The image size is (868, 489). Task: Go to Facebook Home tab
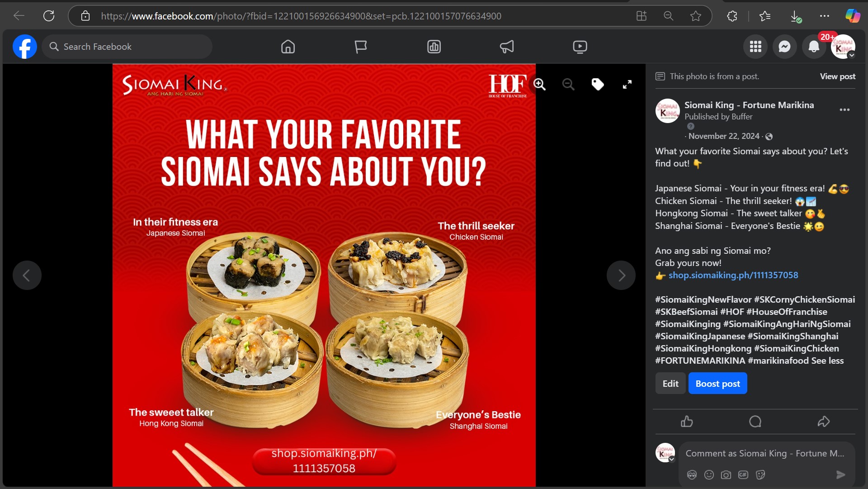click(288, 47)
